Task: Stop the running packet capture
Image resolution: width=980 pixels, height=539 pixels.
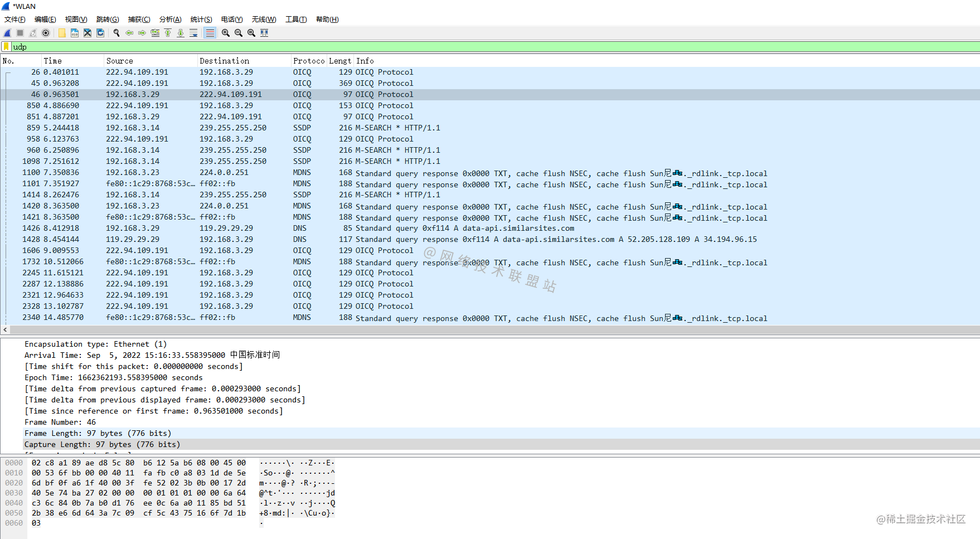Action: click(20, 33)
